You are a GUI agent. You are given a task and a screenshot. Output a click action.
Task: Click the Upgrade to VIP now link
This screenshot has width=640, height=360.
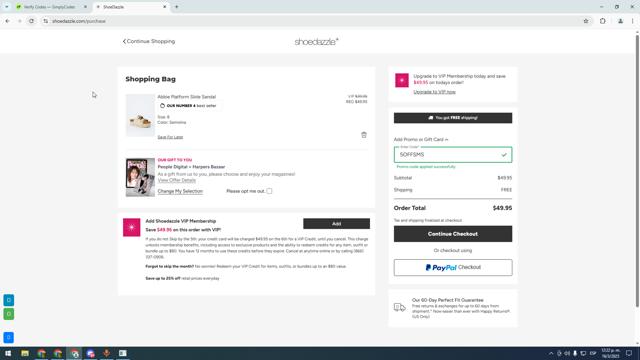point(434,92)
